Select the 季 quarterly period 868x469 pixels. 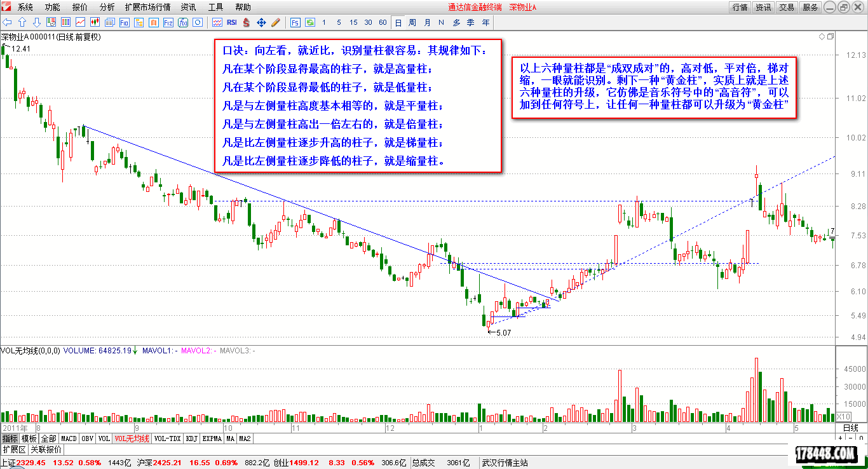(x=471, y=22)
